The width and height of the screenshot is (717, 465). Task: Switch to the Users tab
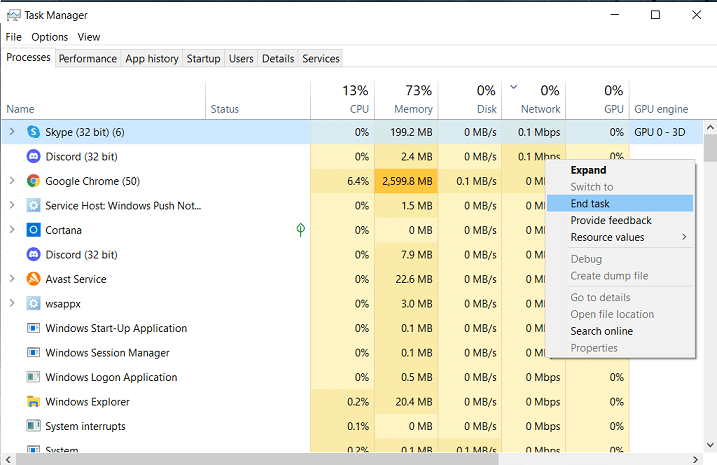point(241,59)
